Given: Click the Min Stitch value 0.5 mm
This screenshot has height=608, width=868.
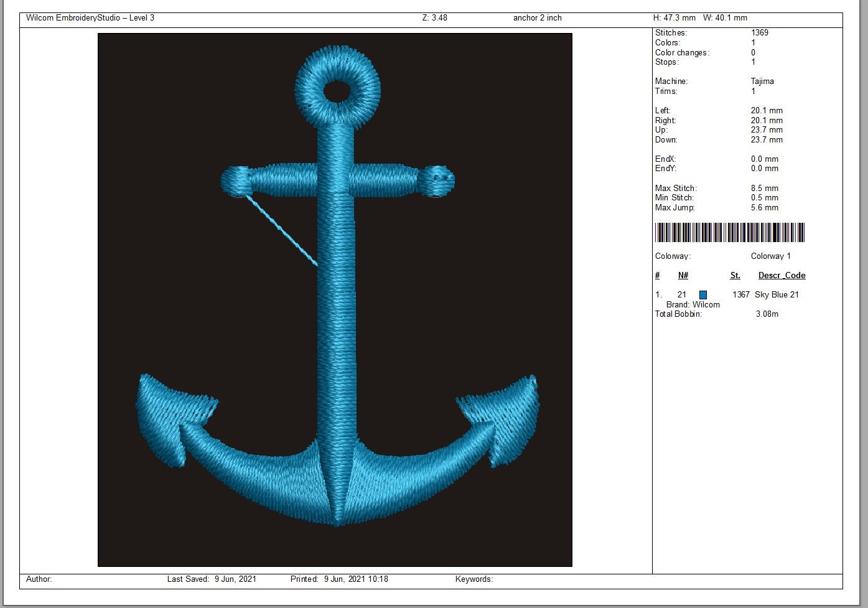Looking at the screenshot, I should pyautogui.click(x=765, y=198).
